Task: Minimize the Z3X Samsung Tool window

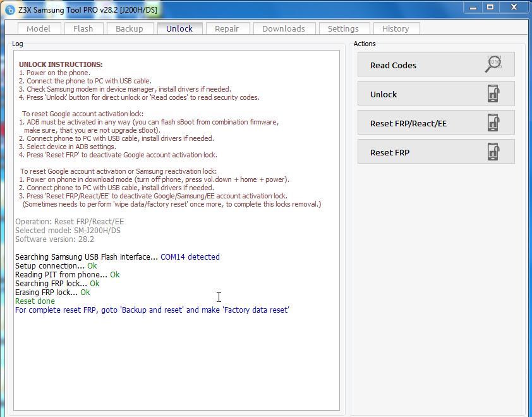Action: pyautogui.click(x=473, y=8)
